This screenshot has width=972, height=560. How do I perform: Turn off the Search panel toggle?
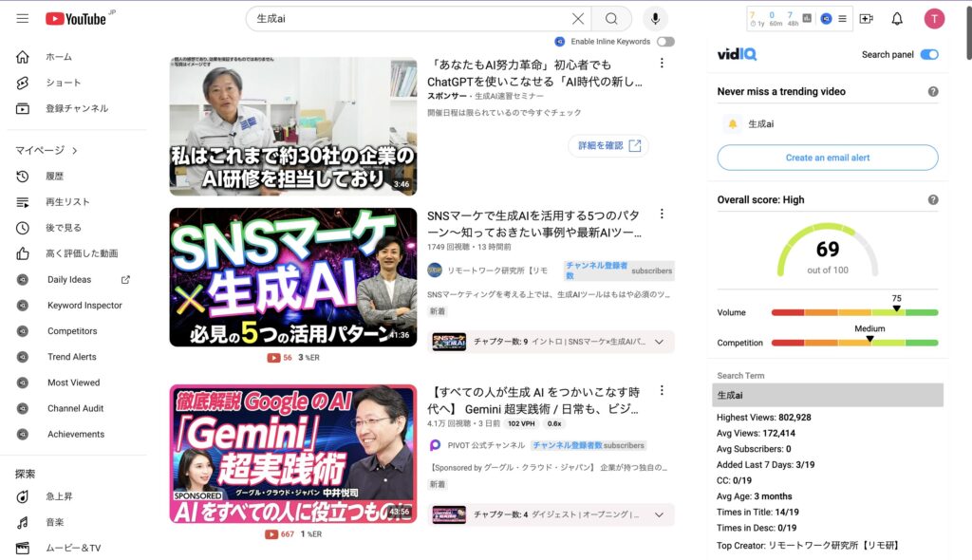(x=928, y=55)
